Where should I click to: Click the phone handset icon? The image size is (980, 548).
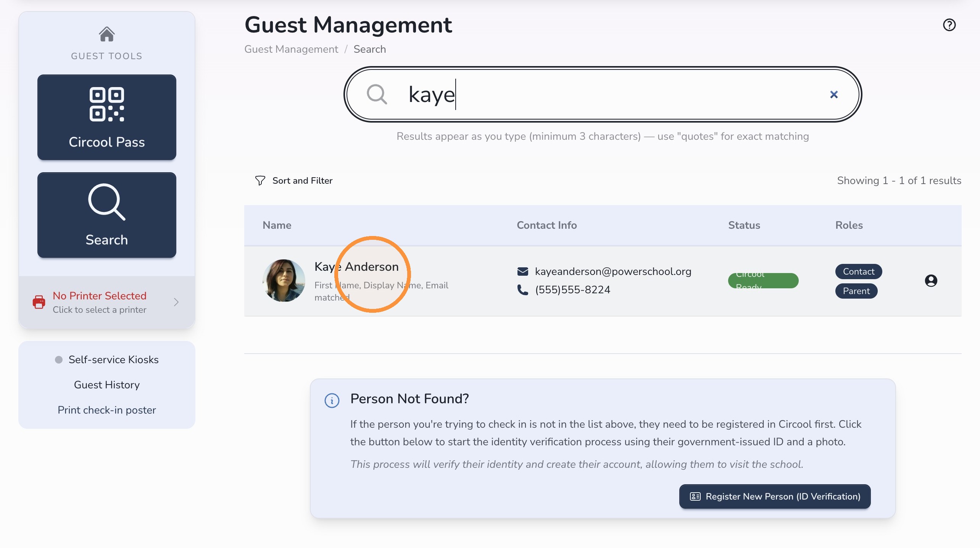coord(522,290)
